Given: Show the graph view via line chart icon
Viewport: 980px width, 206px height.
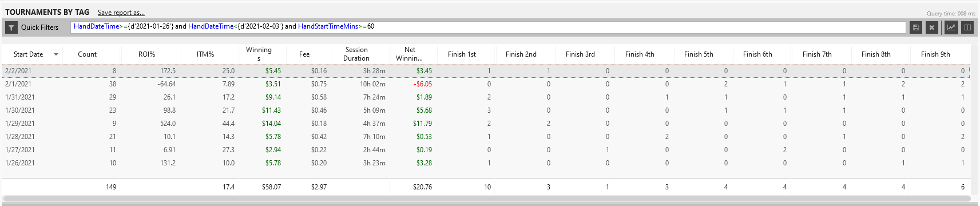Looking at the screenshot, I should pos(951,27).
